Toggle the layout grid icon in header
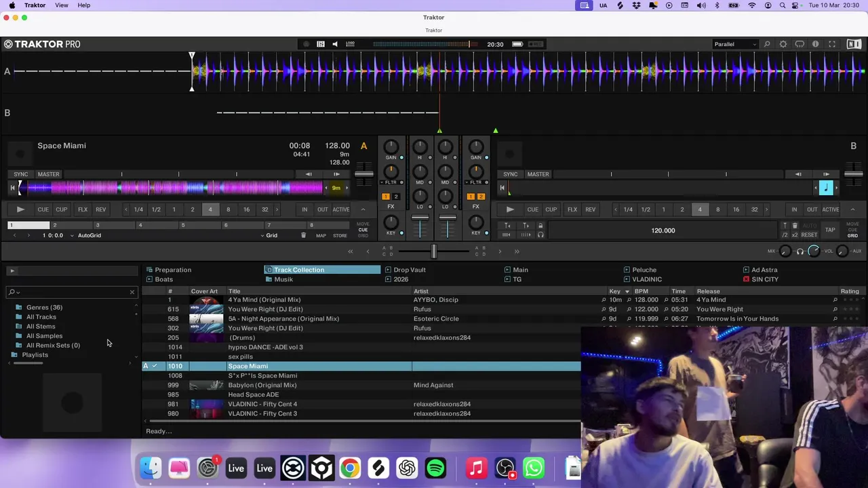Viewport: 868px width, 488px height. 321,44
